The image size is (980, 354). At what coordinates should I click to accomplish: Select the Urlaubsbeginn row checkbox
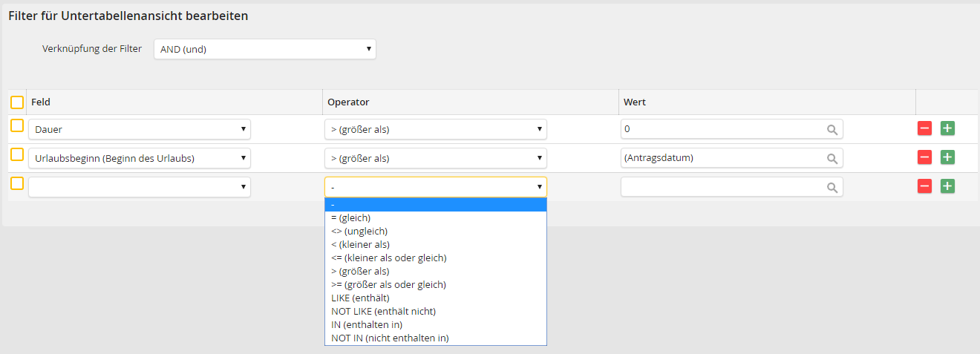point(16,154)
